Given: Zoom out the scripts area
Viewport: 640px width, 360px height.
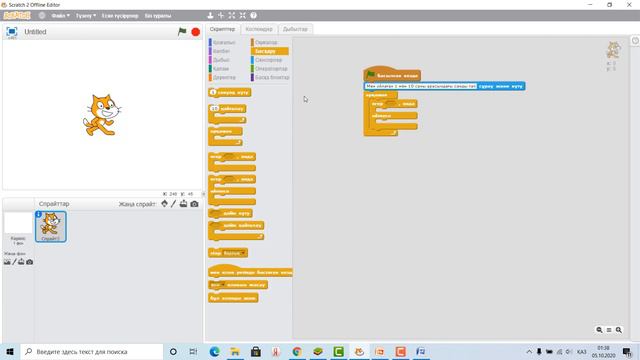Looking at the screenshot, I should pos(599,330).
